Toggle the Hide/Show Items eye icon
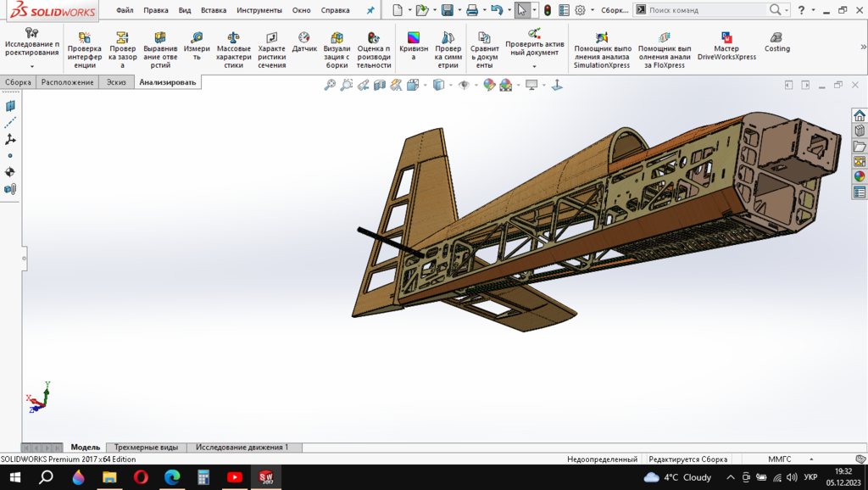 [x=464, y=85]
